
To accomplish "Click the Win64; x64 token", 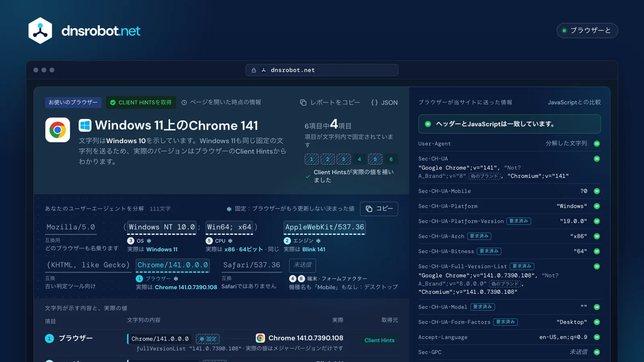I will point(229,227).
